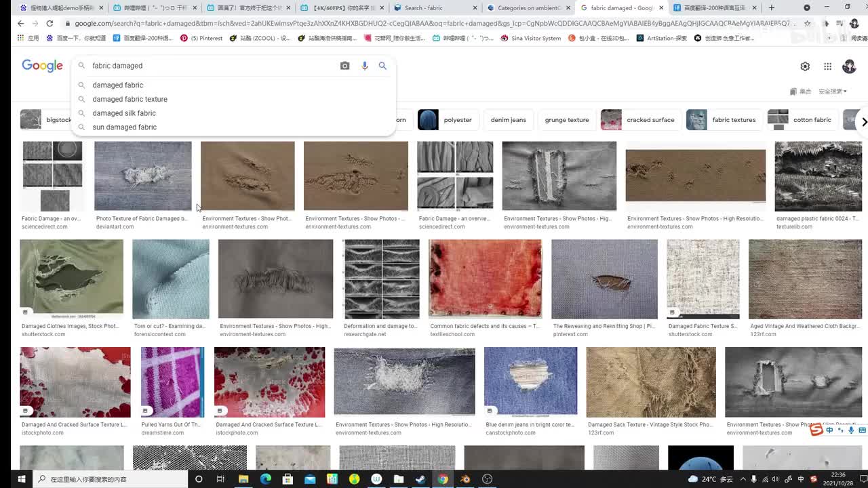868x488 pixels.
Task: Click the magnifier search button in the search box
Action: coord(382,66)
